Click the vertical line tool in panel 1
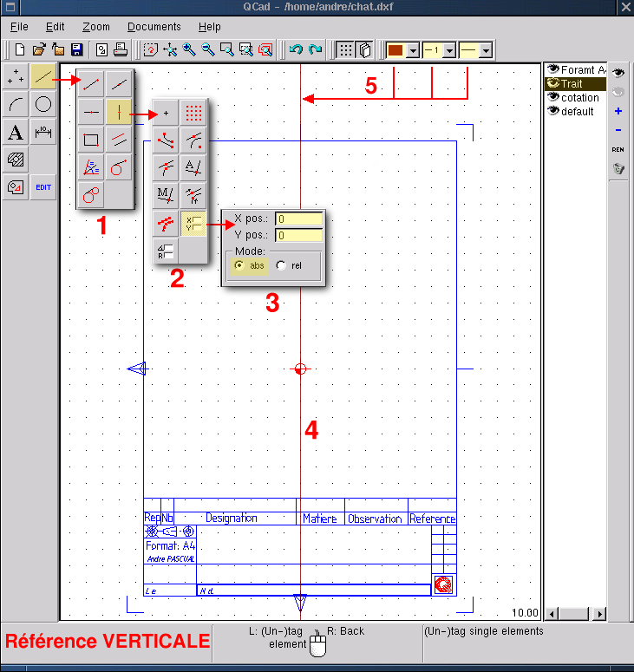 (118, 111)
